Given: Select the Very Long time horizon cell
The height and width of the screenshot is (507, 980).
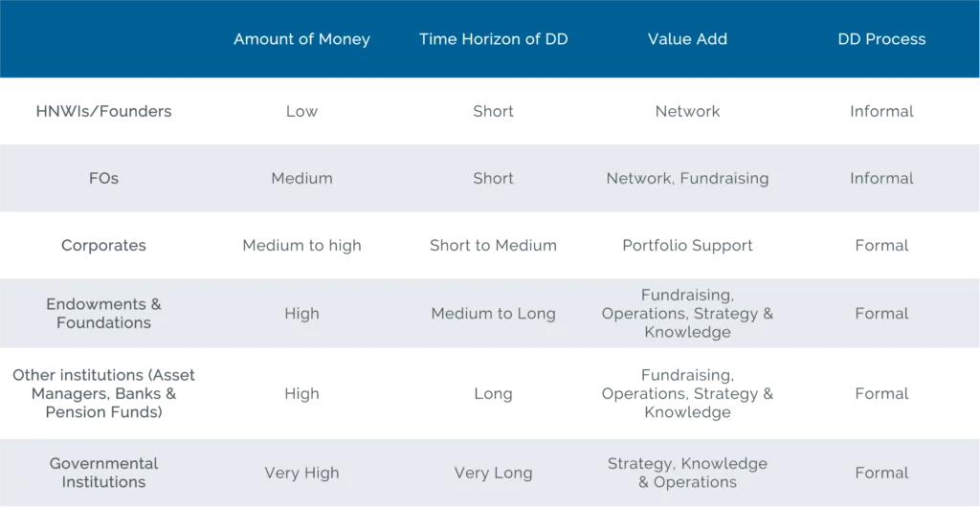Looking at the screenshot, I should pyautogui.click(x=493, y=474).
